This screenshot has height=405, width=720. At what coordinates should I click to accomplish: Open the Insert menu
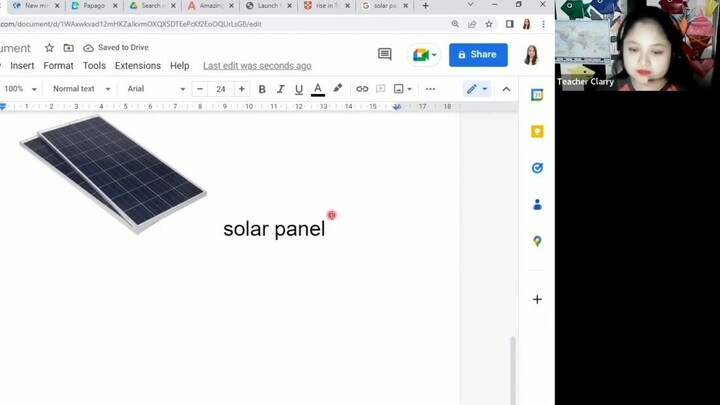tap(22, 66)
